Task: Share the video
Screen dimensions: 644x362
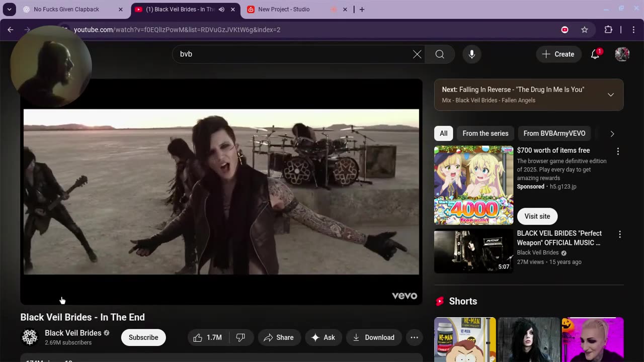Action: 279,337
